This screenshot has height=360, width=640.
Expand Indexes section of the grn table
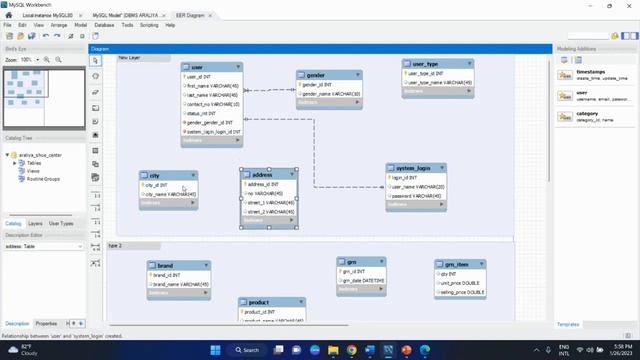coord(381,289)
